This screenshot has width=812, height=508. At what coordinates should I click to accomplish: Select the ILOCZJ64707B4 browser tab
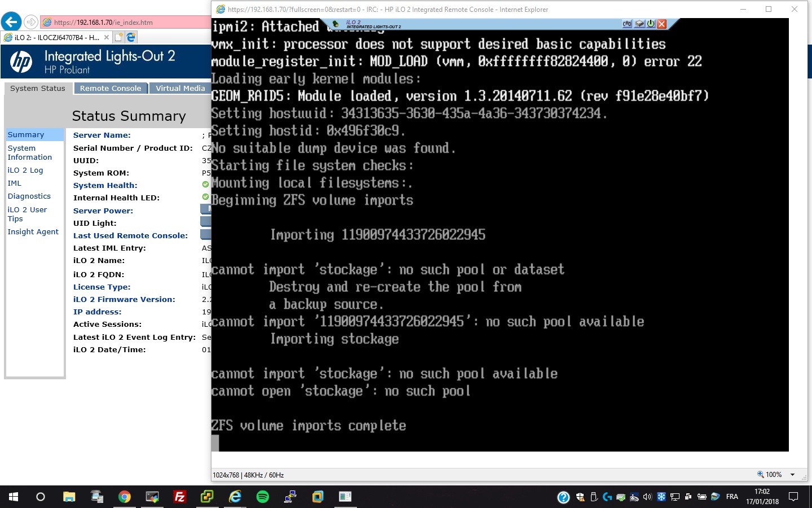point(56,37)
